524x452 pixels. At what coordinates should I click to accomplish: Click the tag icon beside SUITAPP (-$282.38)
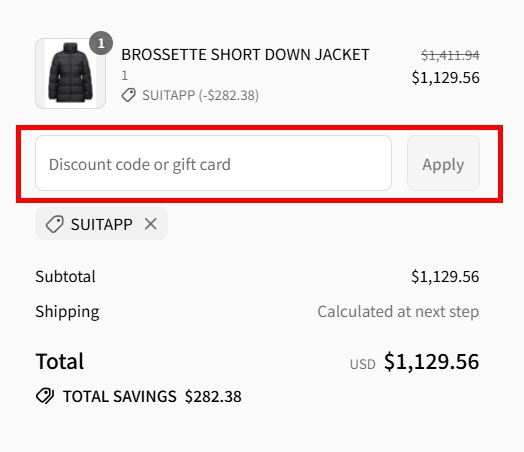[128, 95]
